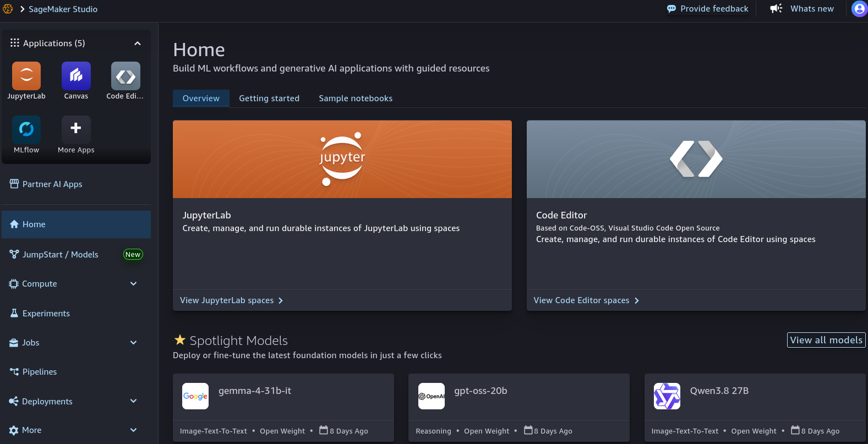Open the MLflow application icon
The width and height of the screenshot is (868, 444).
(x=26, y=130)
